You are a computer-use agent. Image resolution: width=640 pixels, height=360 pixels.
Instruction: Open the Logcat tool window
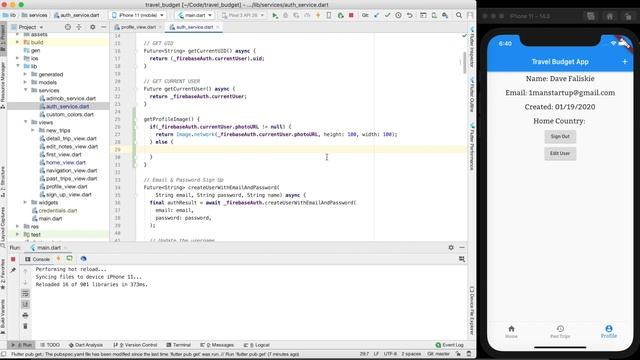[x=257, y=345]
